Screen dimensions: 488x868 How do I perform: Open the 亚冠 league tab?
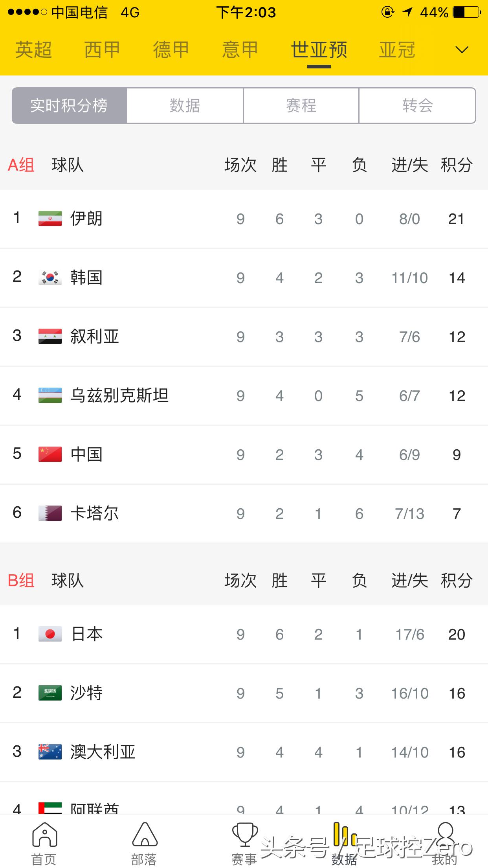pos(396,49)
